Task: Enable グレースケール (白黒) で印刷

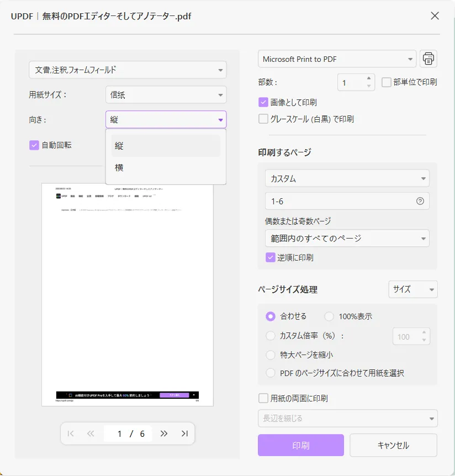Action: (263, 119)
